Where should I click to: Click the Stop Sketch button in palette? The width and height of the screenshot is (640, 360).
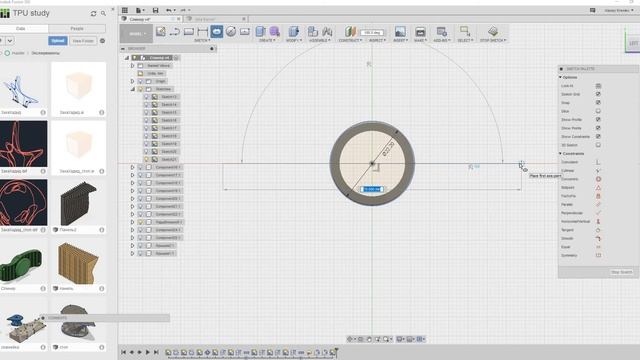[621, 272]
